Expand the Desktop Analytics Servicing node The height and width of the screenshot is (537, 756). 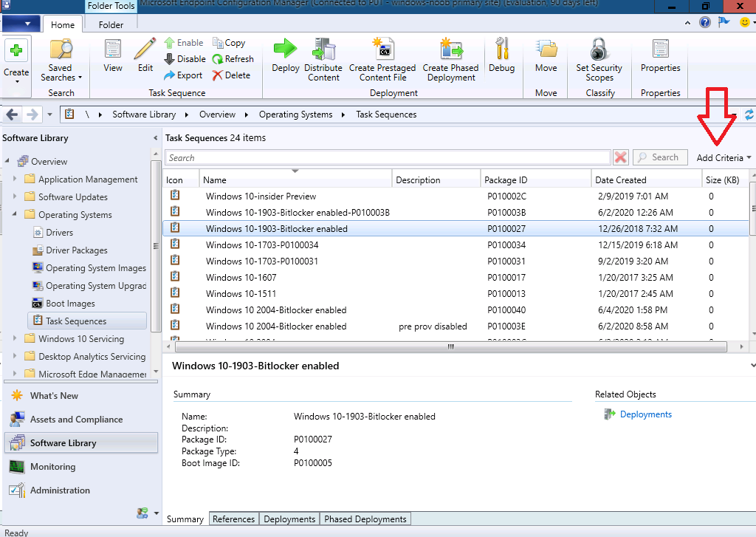(15, 356)
